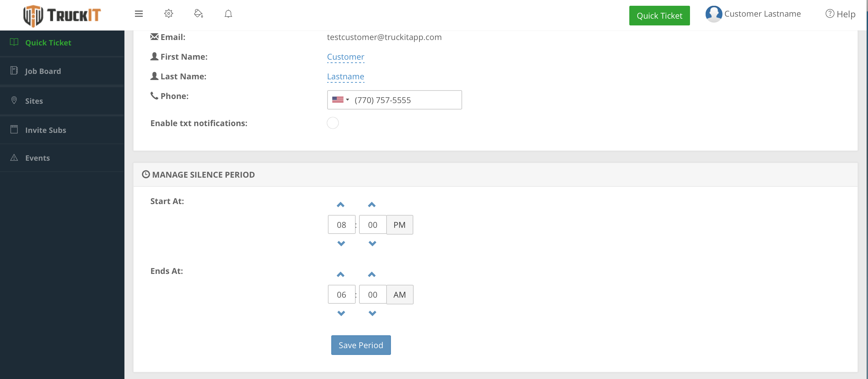Edit the Customer first name link
The width and height of the screenshot is (868, 379).
[346, 57]
